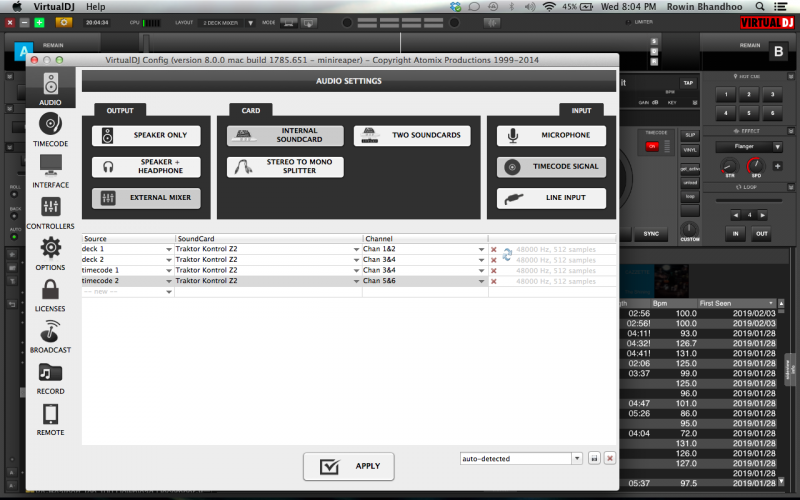The image size is (800, 500).
Task: Save the audio config using disk icon
Action: (594, 458)
